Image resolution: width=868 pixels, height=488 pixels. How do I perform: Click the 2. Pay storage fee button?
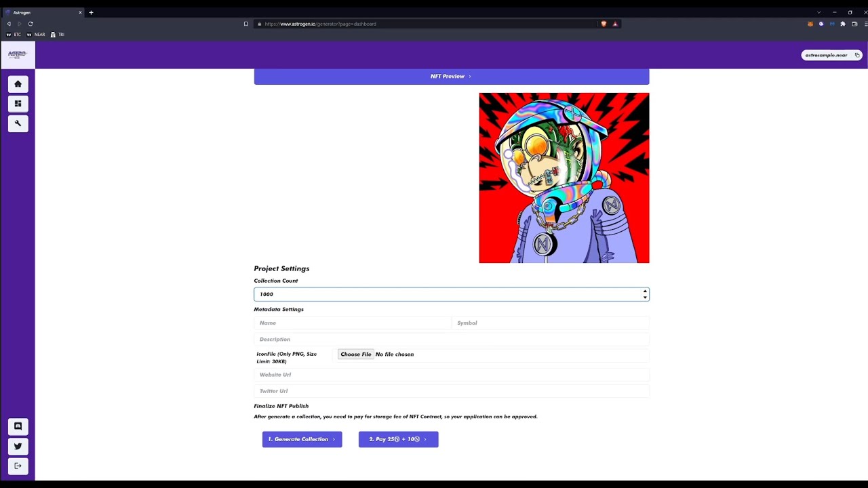399,439
